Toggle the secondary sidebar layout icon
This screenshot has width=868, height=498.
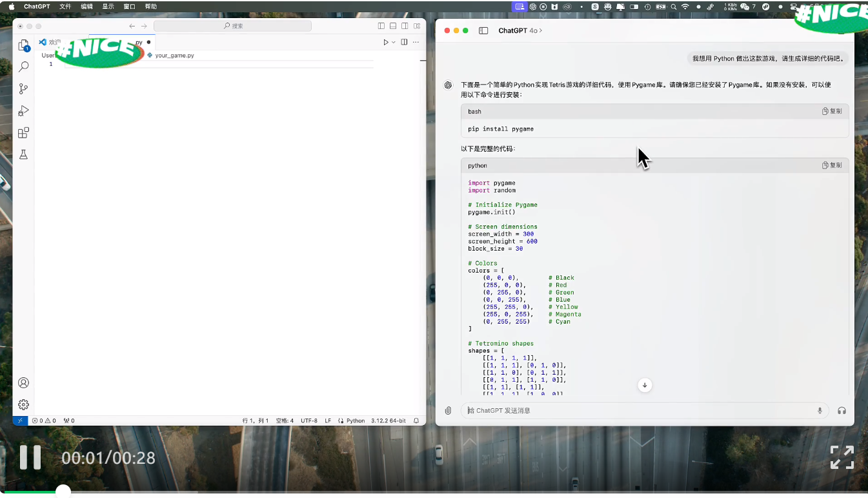click(405, 26)
